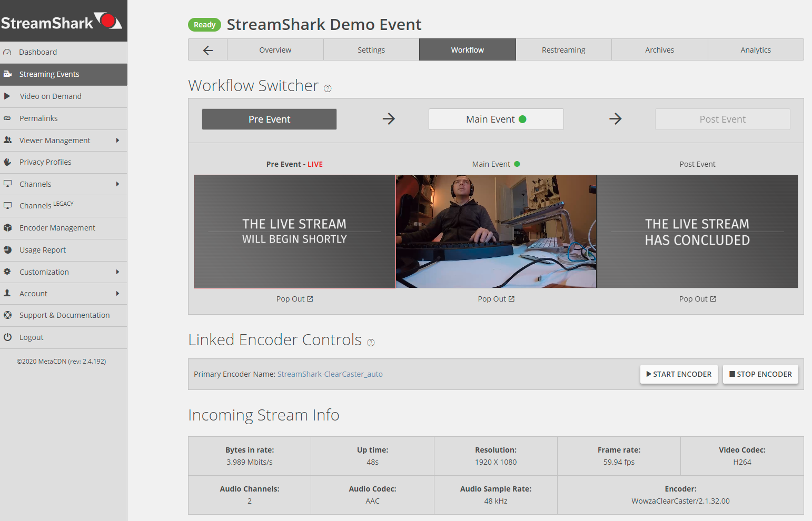Viewport: 812px width, 521px height.
Task: Open Privacy Profiles in the sidebar
Action: coord(64,162)
